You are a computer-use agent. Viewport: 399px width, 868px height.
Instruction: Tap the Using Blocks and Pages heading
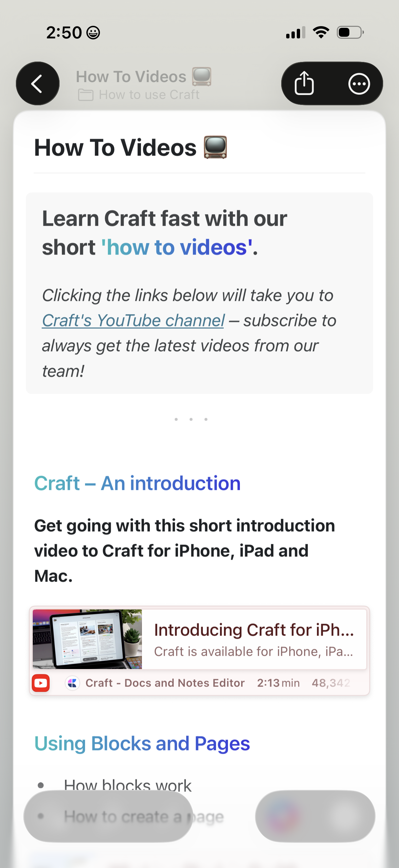(x=142, y=743)
